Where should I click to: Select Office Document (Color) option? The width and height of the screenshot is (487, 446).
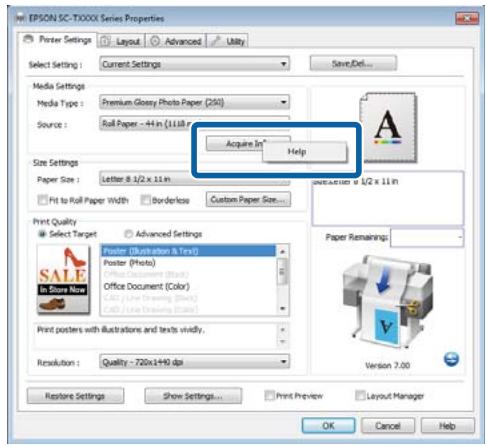[x=147, y=286]
